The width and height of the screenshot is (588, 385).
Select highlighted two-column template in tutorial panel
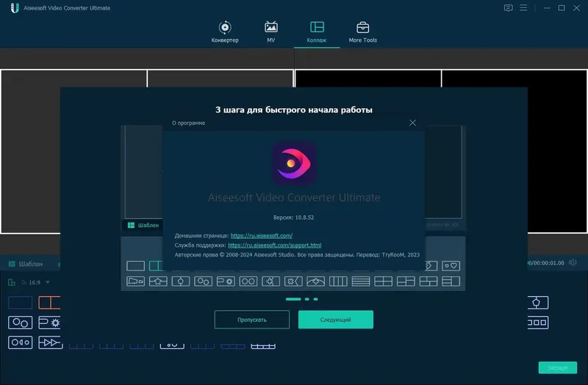point(156,266)
